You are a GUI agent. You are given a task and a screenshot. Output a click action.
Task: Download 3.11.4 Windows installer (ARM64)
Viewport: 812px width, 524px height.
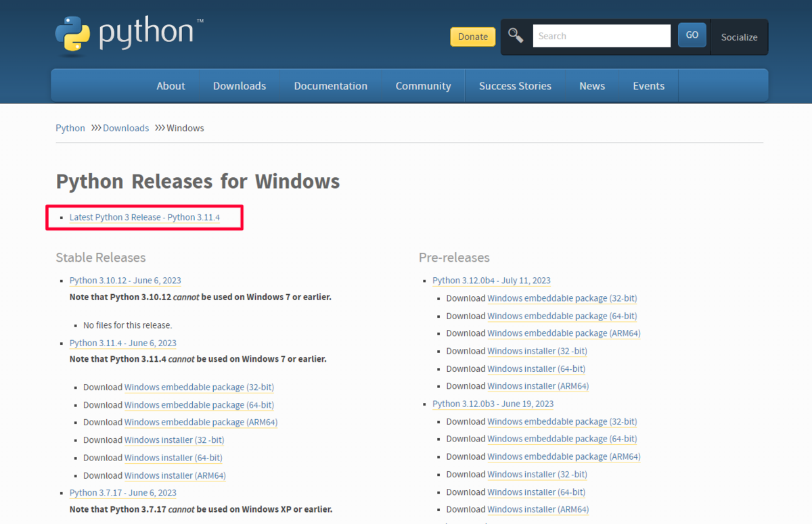tap(175, 475)
